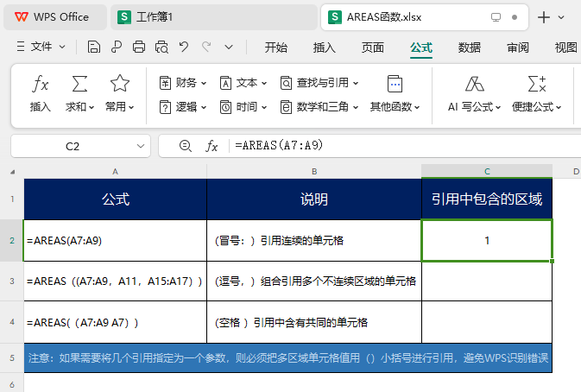This screenshot has height=392, width=581.
Task: Open print preview icon
Action: tap(162, 47)
